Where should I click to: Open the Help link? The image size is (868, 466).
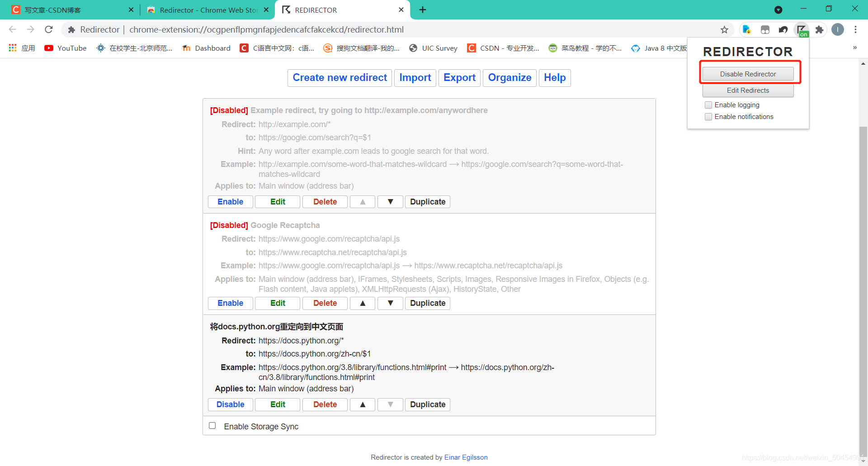(555, 78)
